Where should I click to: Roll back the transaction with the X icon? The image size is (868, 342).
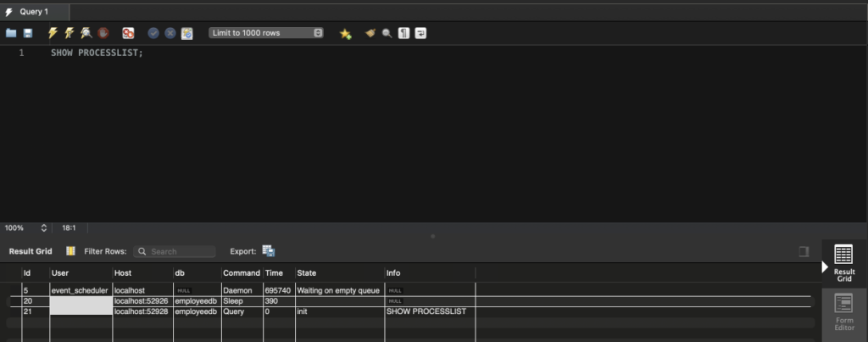point(170,33)
